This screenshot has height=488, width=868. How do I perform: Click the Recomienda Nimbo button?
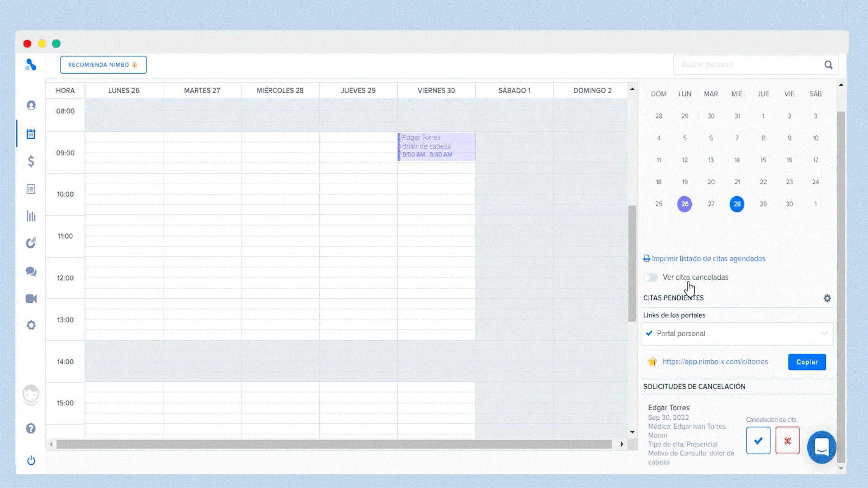[103, 65]
